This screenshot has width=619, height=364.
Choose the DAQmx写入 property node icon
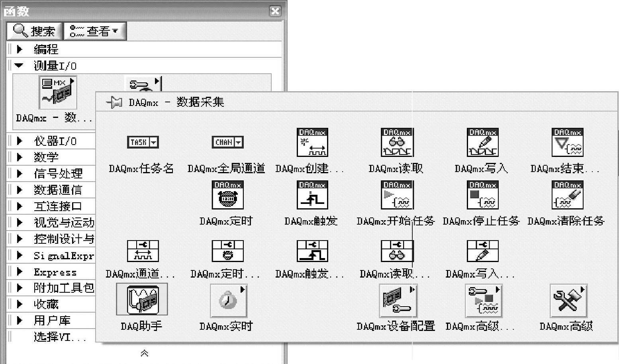tap(482, 250)
